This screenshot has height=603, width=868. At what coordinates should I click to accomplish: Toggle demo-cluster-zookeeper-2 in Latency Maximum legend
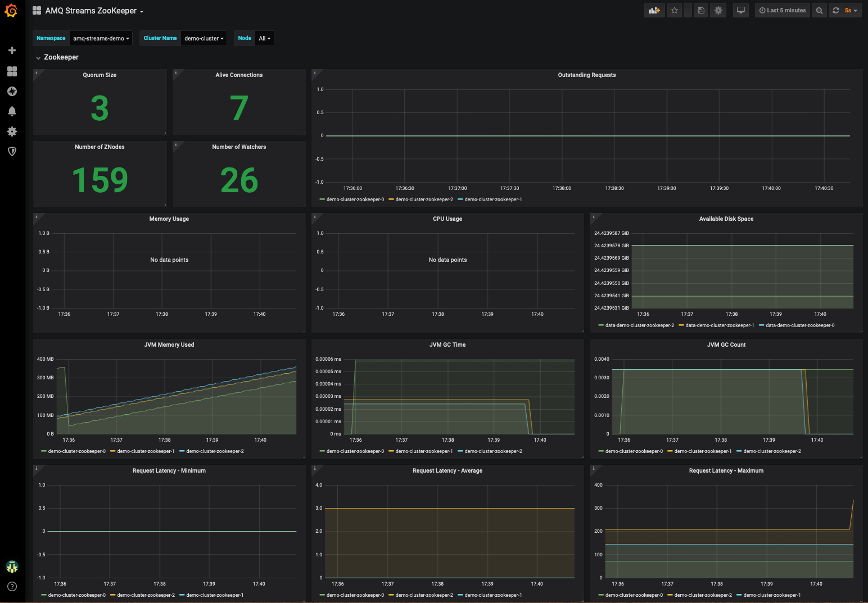(x=703, y=595)
